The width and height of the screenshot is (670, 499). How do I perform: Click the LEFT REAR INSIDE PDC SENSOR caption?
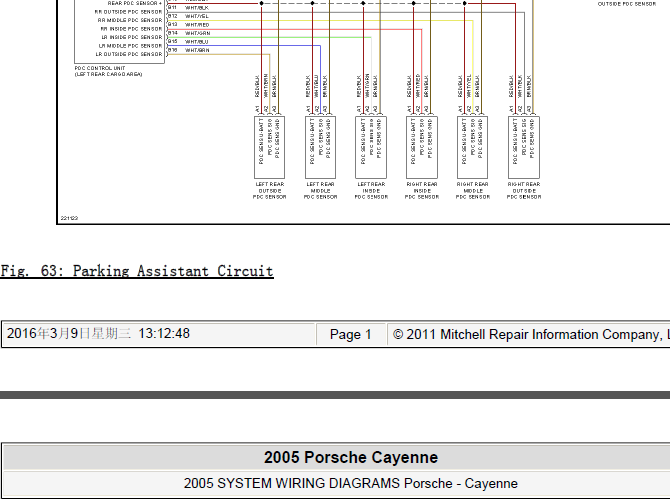371,191
